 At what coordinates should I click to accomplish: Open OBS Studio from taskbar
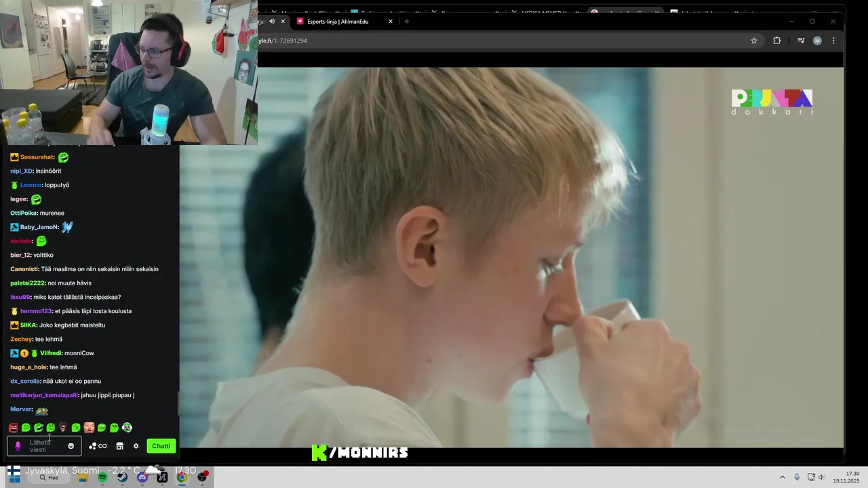(x=202, y=477)
